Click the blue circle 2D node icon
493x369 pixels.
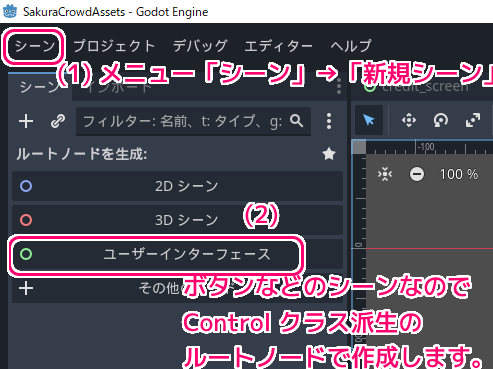[x=26, y=186]
